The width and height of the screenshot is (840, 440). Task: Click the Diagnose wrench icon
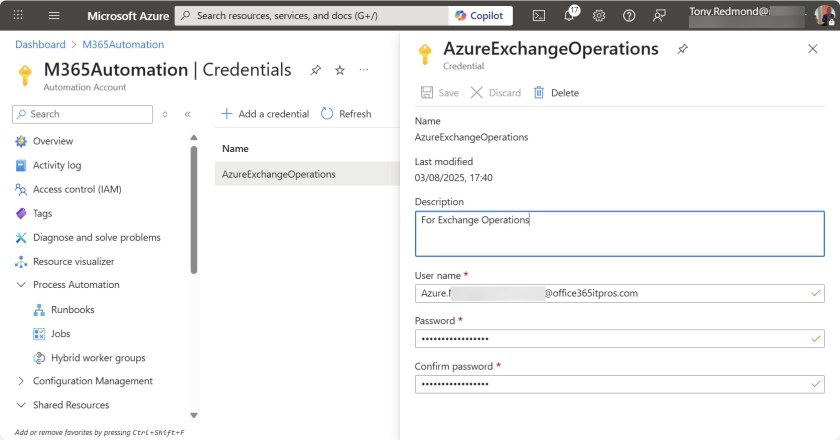point(21,237)
